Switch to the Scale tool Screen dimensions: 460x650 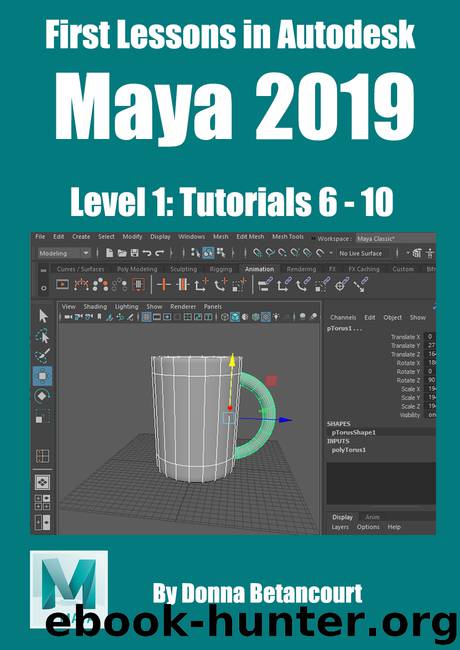42,416
